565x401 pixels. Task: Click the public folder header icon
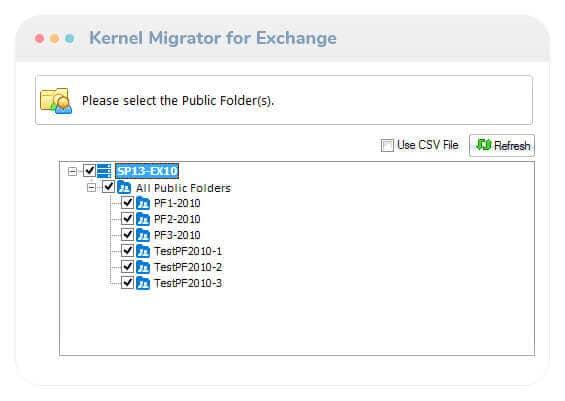[56, 101]
